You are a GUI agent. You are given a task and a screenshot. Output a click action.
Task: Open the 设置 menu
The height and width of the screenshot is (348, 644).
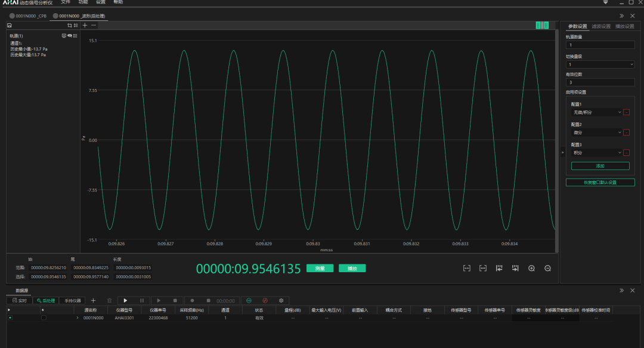click(x=101, y=2)
